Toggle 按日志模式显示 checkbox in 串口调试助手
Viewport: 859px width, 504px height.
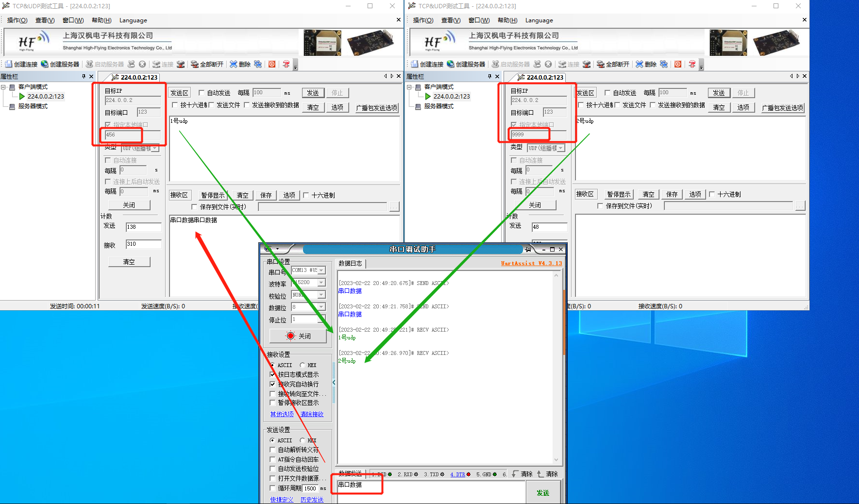pyautogui.click(x=272, y=374)
